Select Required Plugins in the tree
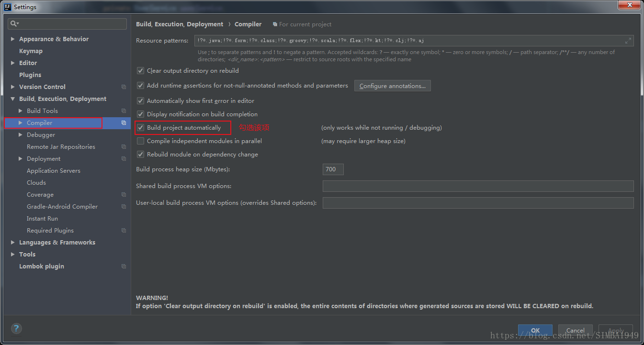 click(x=50, y=231)
